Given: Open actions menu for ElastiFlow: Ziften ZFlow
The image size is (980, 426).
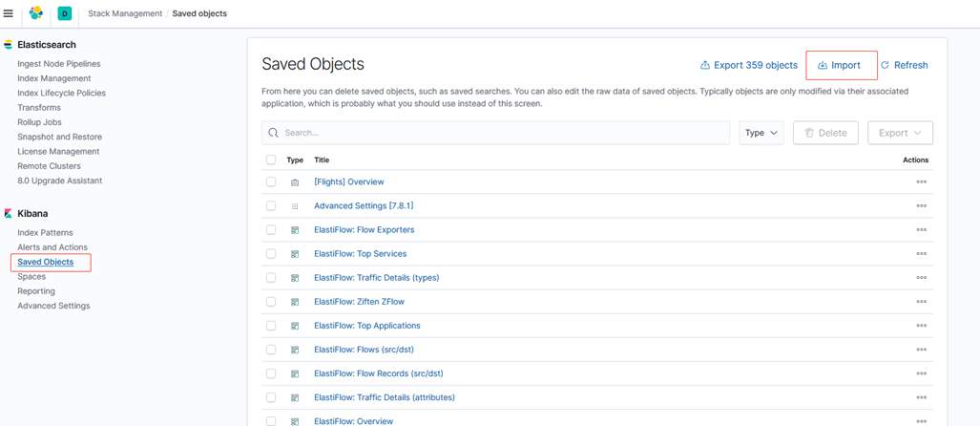Looking at the screenshot, I should [x=921, y=302].
